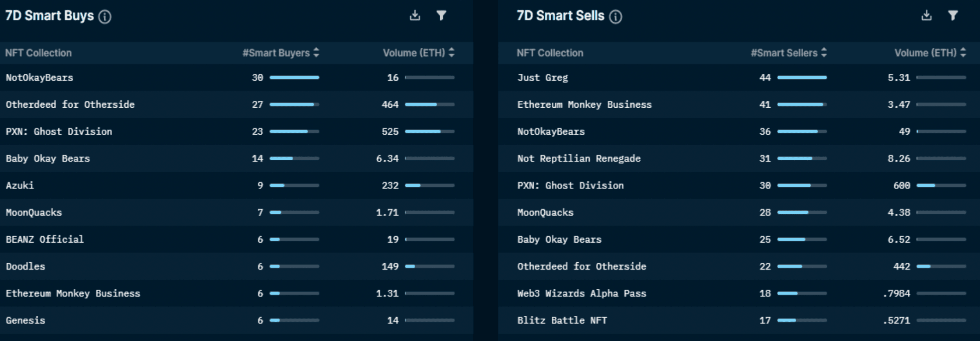Screen dimensions: 980x341
Task: Open filter for 7D Smart Buys
Action: tap(441, 15)
